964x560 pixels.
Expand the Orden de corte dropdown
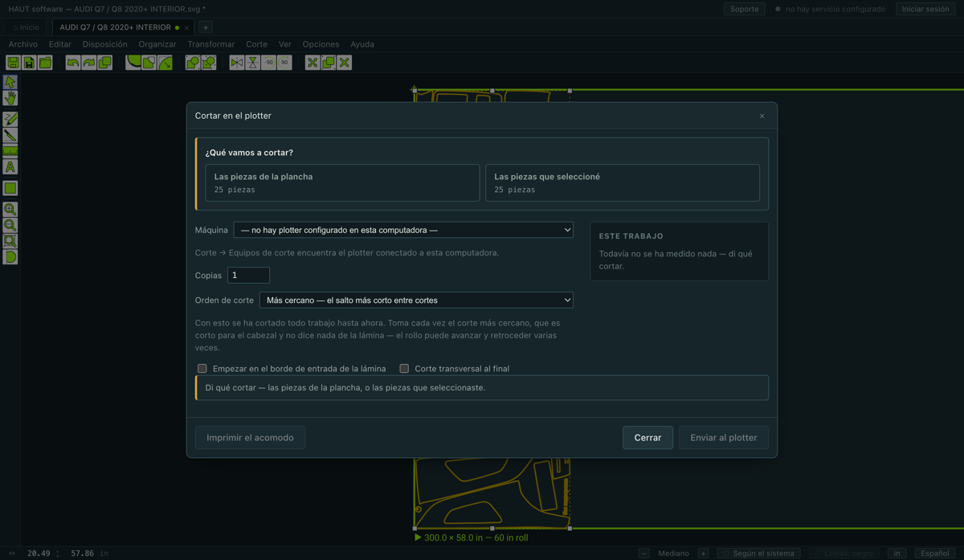point(416,300)
